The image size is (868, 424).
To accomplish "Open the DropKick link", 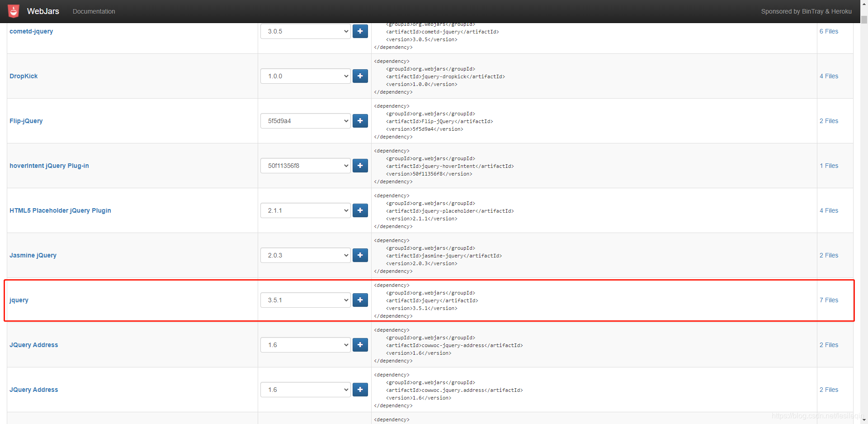I will (24, 76).
